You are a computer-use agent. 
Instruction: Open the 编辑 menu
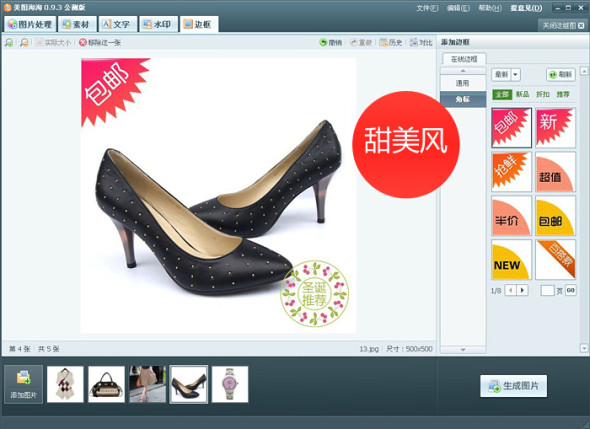tap(458, 8)
